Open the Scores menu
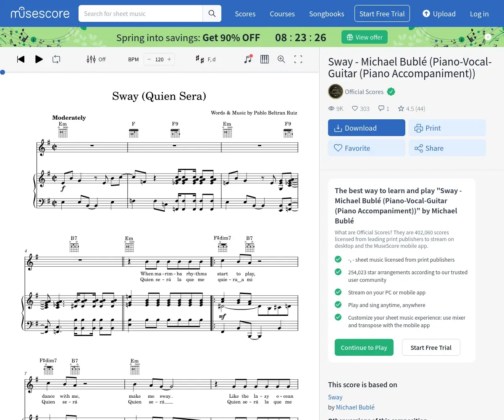The height and width of the screenshot is (420, 504). click(x=245, y=14)
